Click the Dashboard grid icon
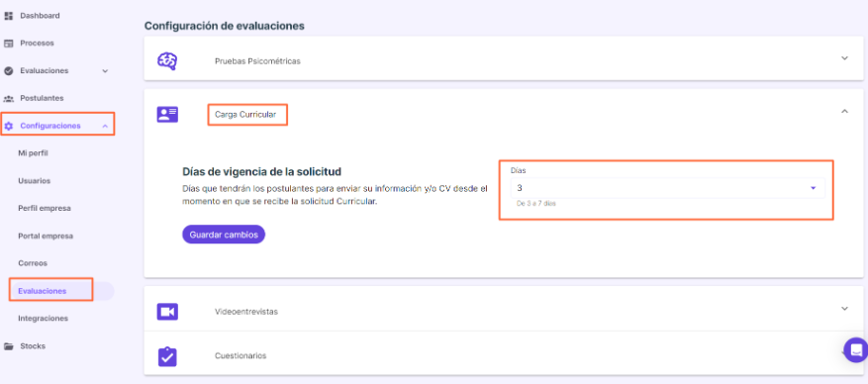This screenshot has height=384, width=868. pyautogui.click(x=8, y=16)
